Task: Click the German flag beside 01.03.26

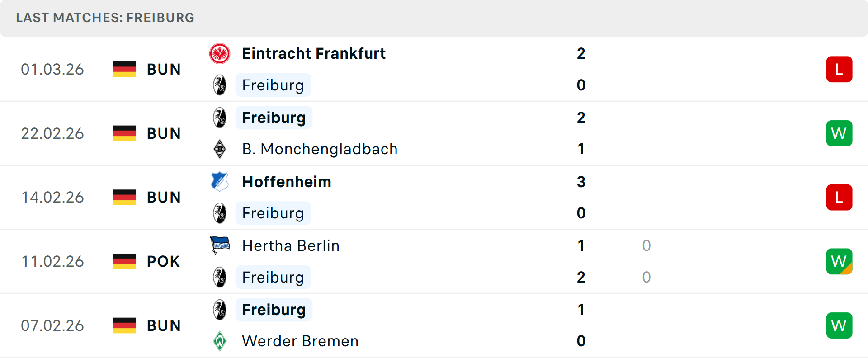Action: (x=124, y=69)
